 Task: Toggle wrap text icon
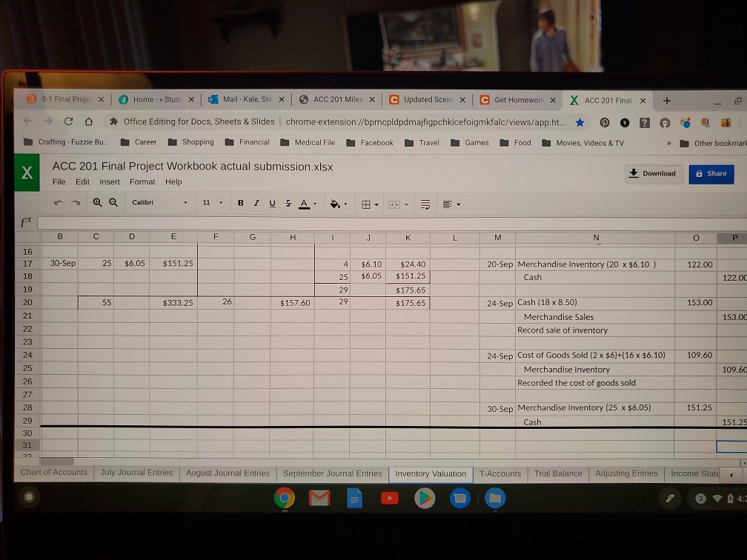click(x=425, y=204)
